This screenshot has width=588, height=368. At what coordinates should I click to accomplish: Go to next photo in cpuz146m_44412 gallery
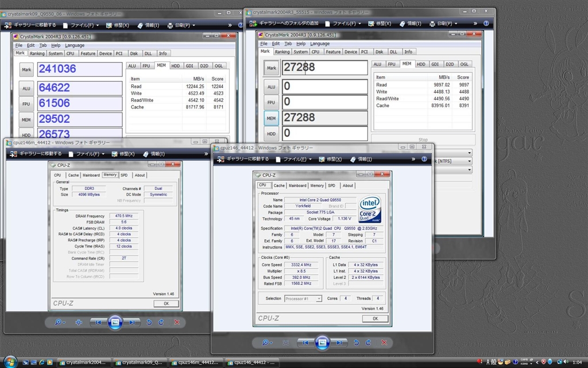(x=132, y=322)
